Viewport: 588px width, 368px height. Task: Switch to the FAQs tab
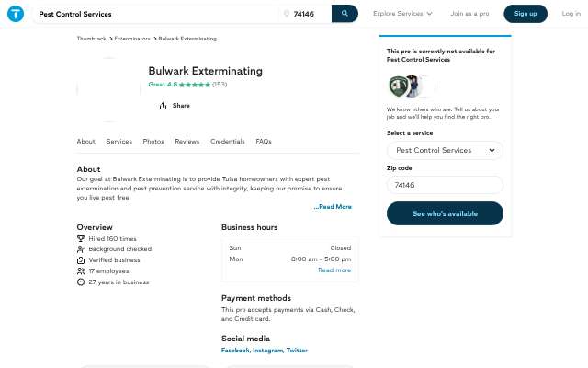[x=264, y=141]
